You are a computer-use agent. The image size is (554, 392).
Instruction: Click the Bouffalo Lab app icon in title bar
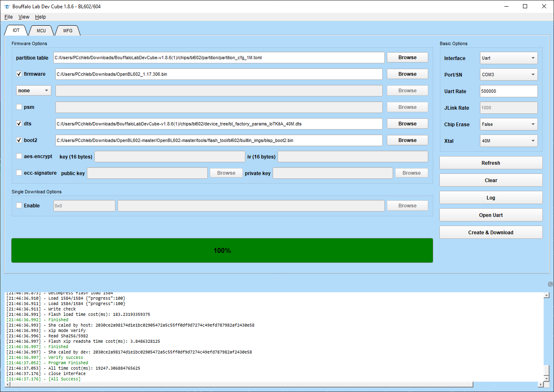point(7,7)
